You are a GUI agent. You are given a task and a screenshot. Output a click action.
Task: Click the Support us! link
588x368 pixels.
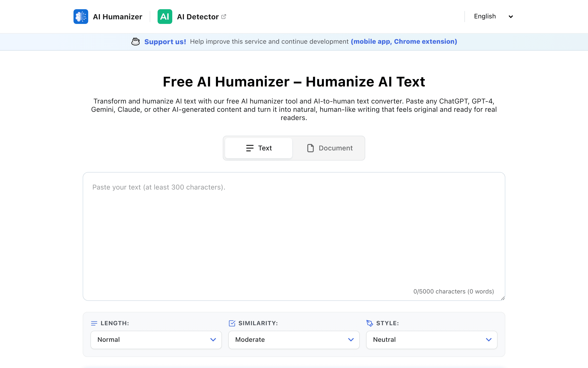[x=165, y=42]
